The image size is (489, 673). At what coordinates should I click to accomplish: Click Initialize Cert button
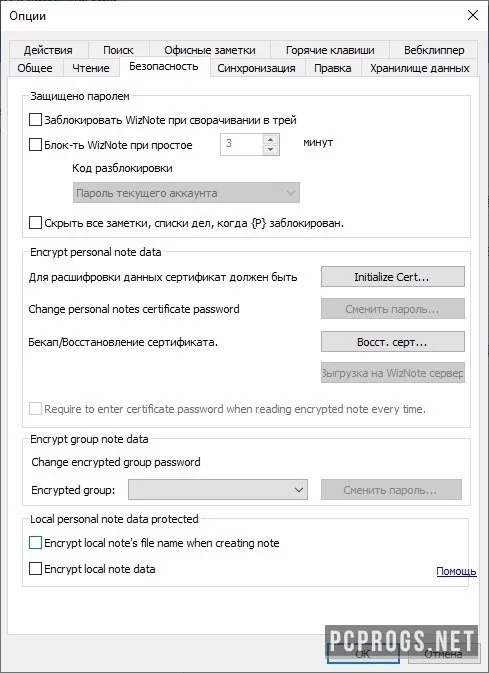(x=392, y=277)
